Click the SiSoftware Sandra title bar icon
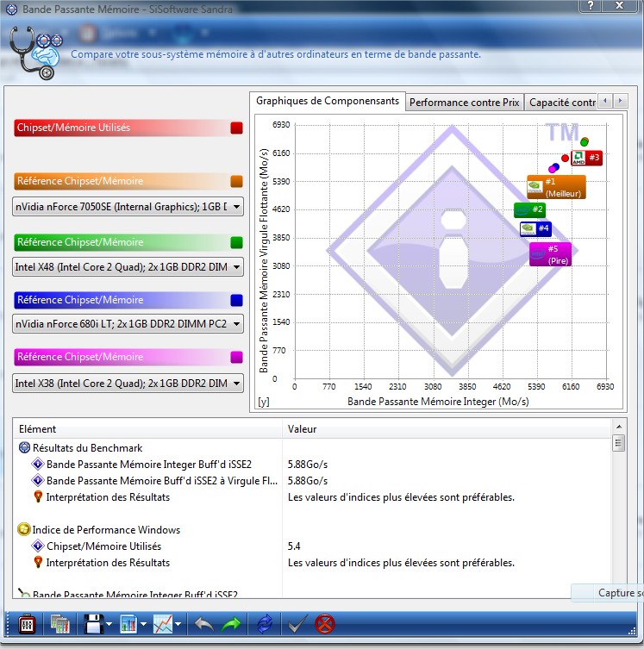The width and height of the screenshot is (644, 649). click(11, 9)
